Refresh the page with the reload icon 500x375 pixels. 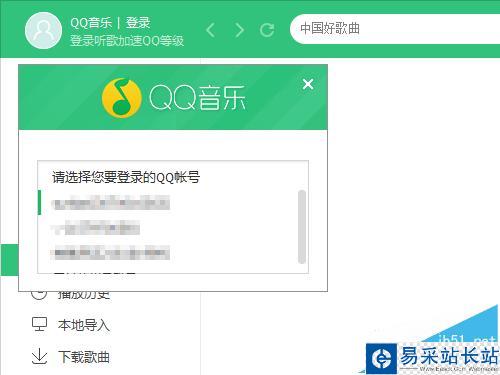[x=267, y=30]
